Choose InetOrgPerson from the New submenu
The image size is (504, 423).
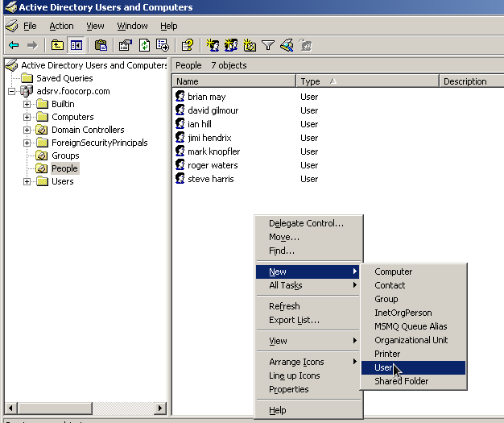tap(413, 313)
